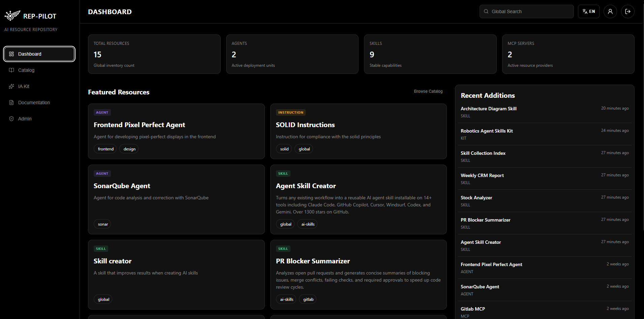Viewport: 644px width, 319px height.
Task: Click the Dashboard grid icon in sidebar
Action: click(x=11, y=54)
